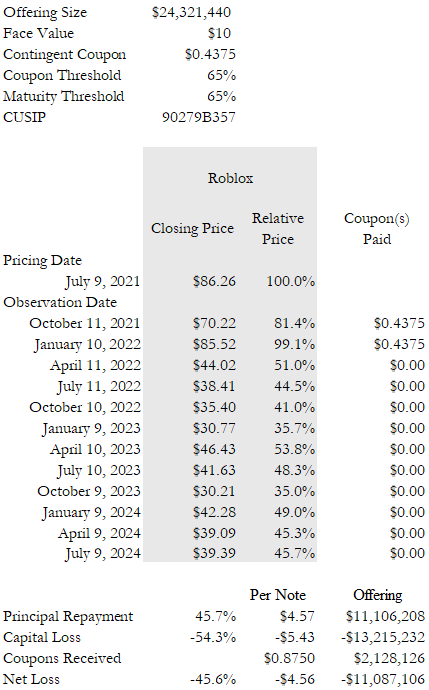Click the Relative Price column heading
This screenshot has width=429, height=690.
pyautogui.click(x=278, y=229)
